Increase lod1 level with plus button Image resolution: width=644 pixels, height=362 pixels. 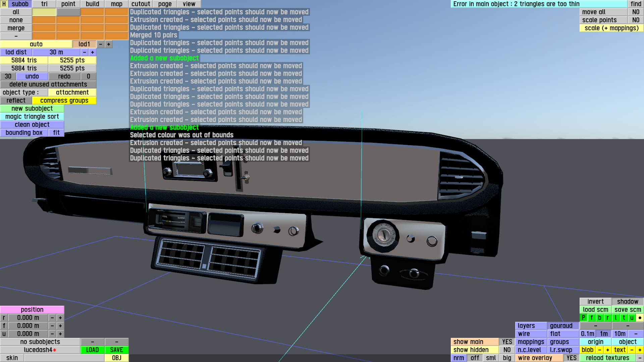coord(108,44)
